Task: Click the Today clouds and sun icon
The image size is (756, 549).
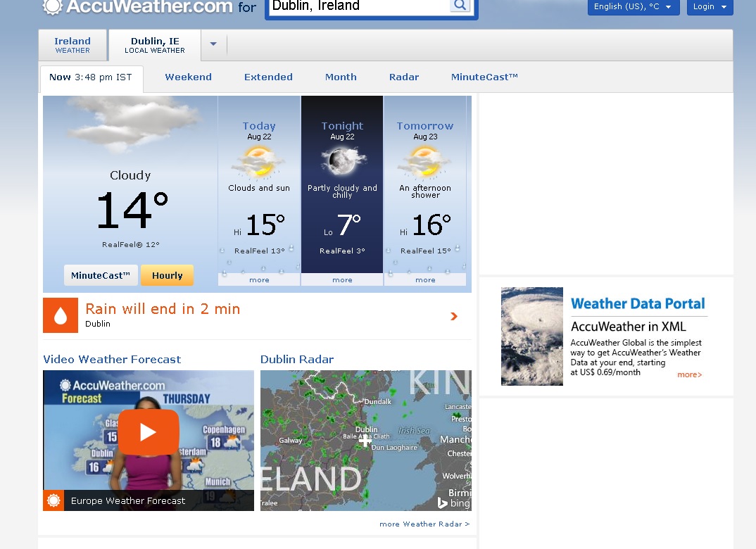Action: tap(259, 163)
